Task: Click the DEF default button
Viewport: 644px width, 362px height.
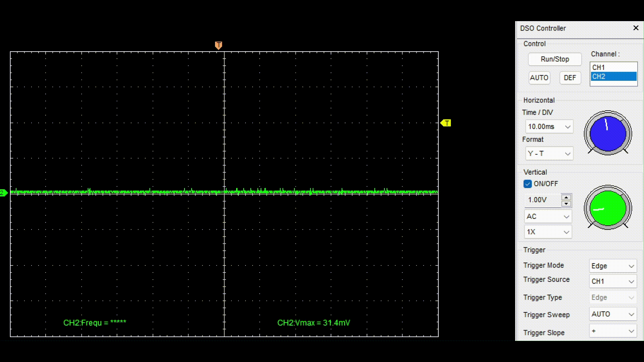Action: coord(570,78)
